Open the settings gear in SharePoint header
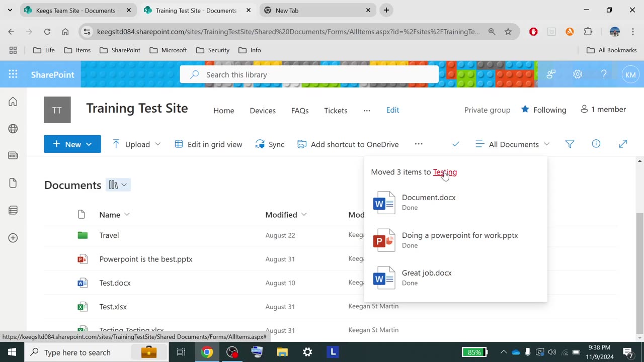 (x=578, y=74)
